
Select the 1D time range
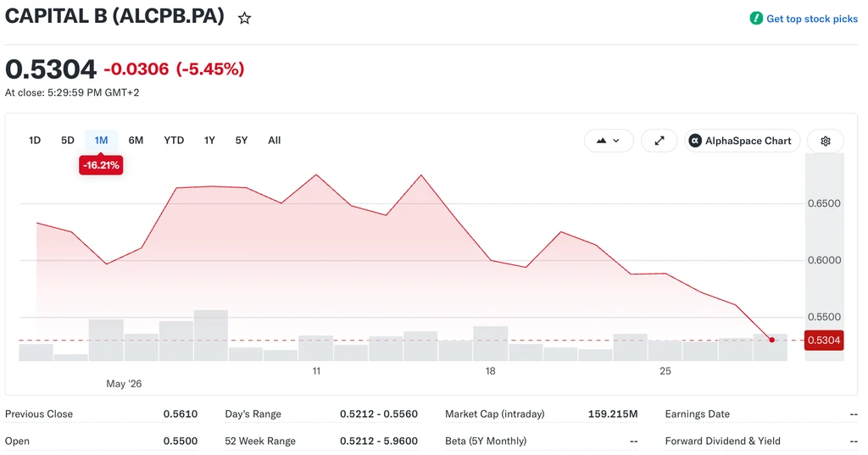[35, 141]
